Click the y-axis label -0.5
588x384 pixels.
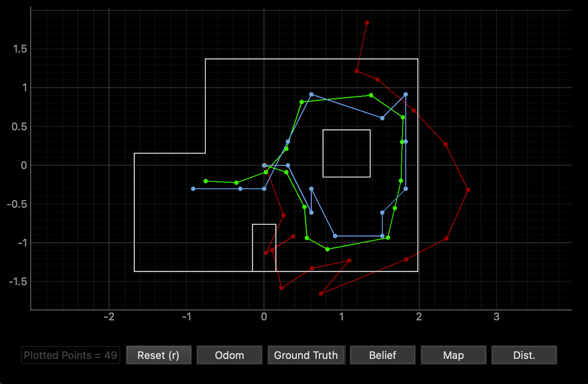coord(17,204)
